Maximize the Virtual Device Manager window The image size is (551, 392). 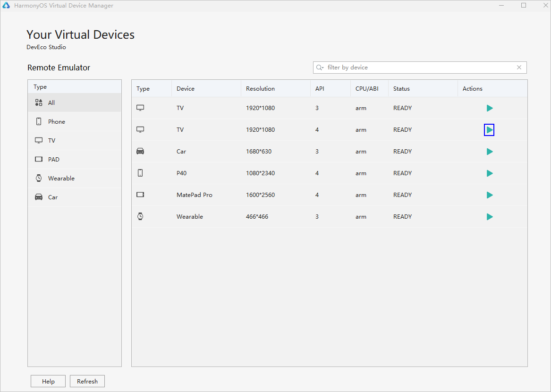click(524, 5)
